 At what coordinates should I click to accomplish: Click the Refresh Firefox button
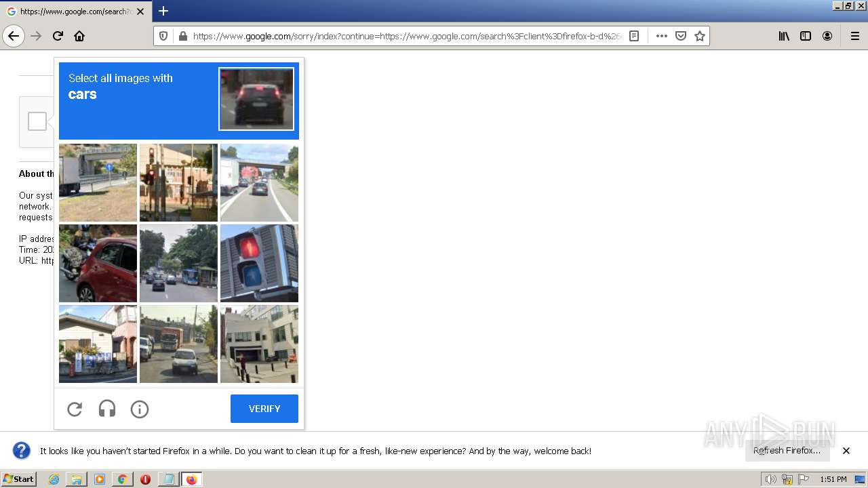tap(787, 451)
